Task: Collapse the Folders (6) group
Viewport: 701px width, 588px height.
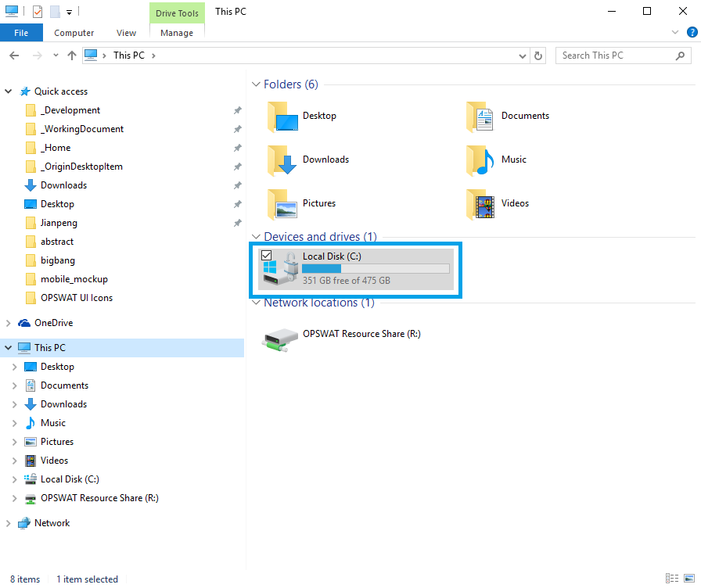Action: 256,84
